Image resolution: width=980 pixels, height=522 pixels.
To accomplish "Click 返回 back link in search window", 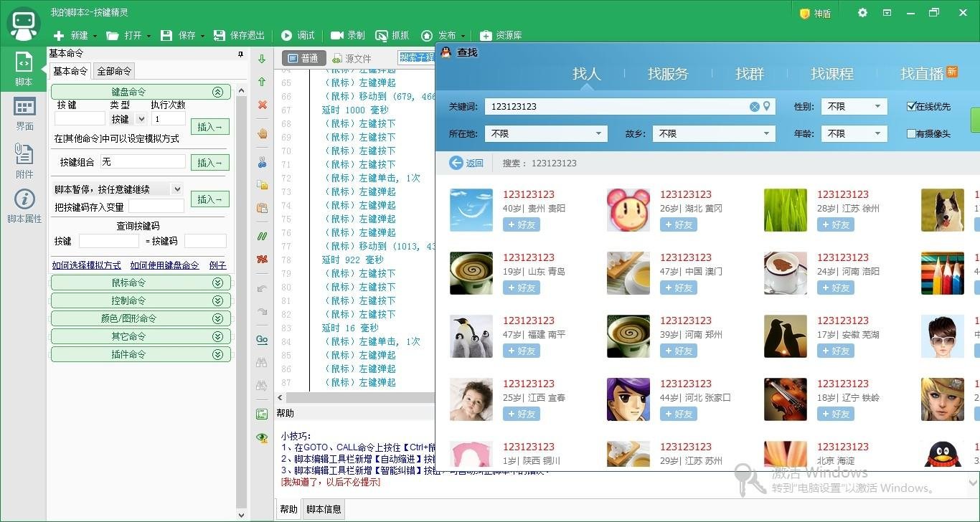I will pyautogui.click(x=466, y=163).
